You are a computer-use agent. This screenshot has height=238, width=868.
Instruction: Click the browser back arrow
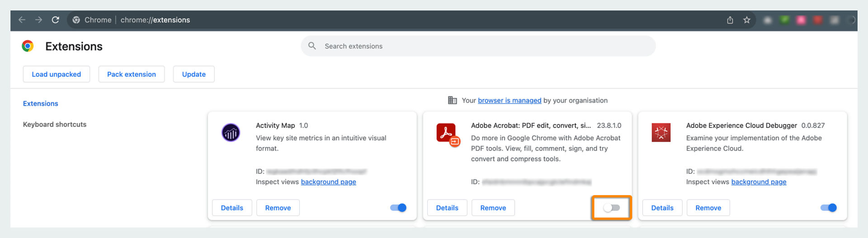tap(22, 20)
